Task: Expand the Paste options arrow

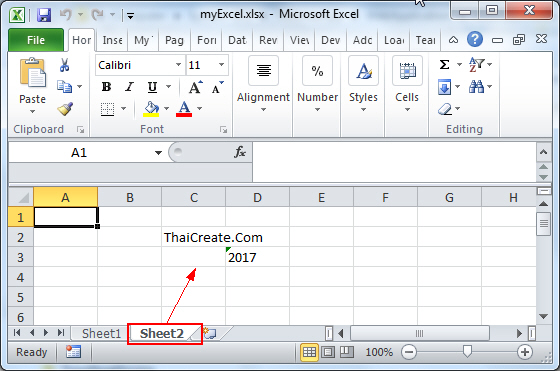Action: point(32,112)
